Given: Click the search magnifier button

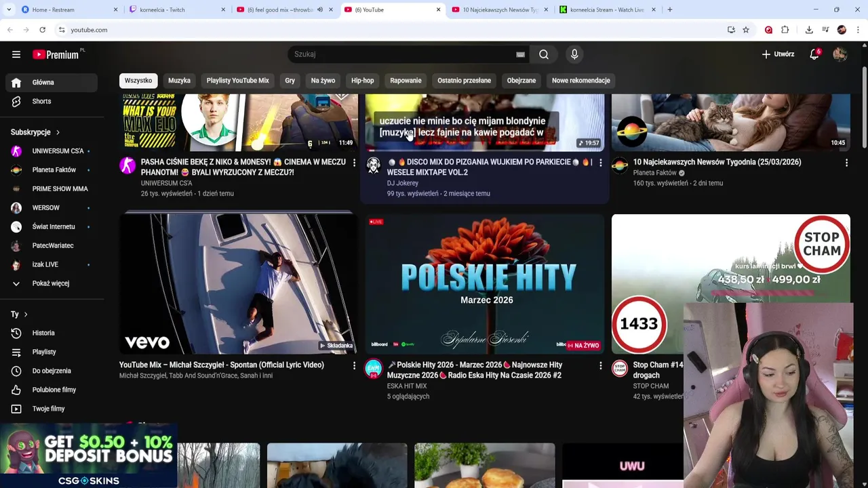Looking at the screenshot, I should point(544,54).
